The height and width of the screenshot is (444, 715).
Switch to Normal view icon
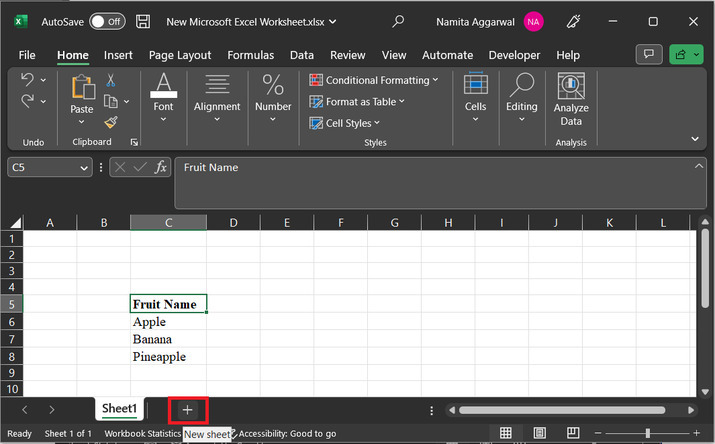(x=505, y=433)
